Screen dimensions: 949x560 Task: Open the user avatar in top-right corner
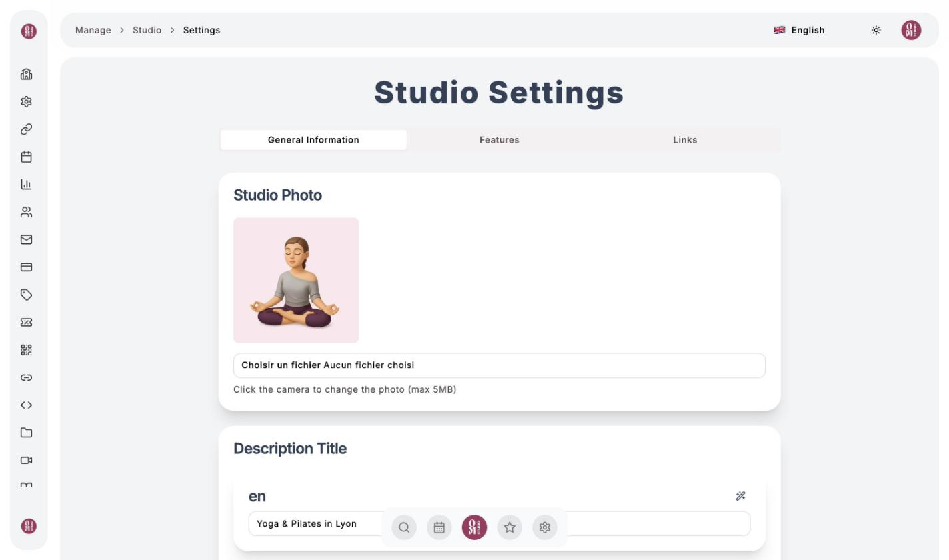pyautogui.click(x=911, y=30)
